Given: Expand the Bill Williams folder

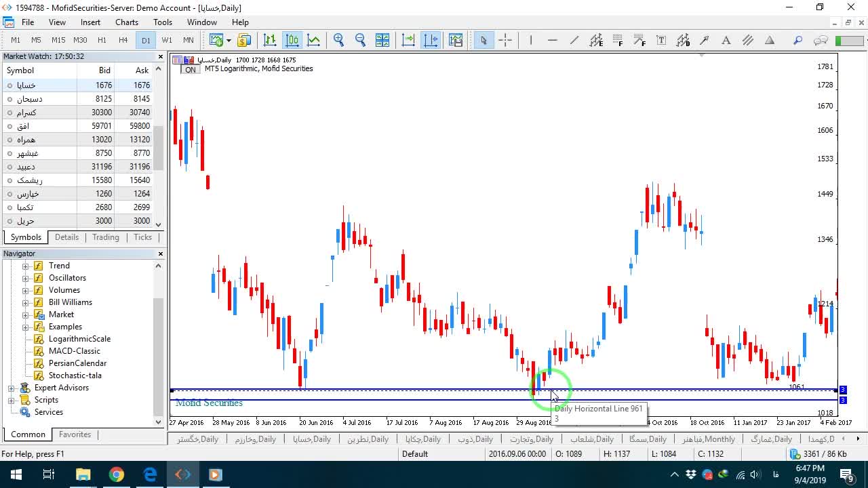Looking at the screenshot, I should pos(26,302).
